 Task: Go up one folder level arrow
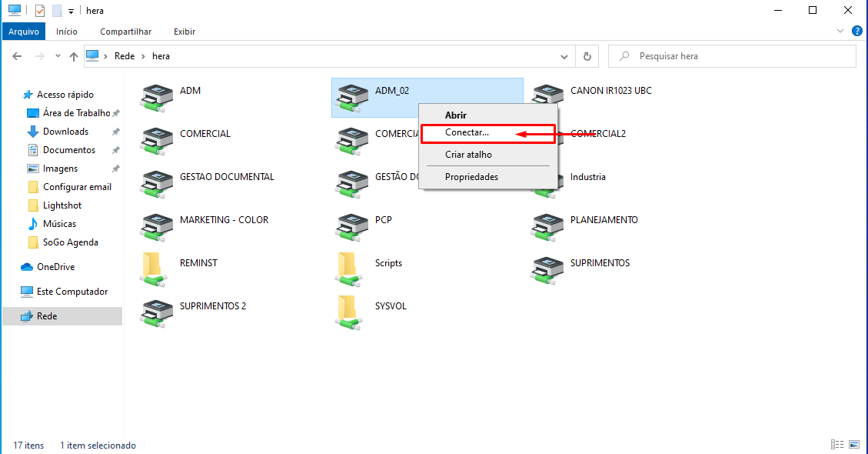(x=74, y=56)
